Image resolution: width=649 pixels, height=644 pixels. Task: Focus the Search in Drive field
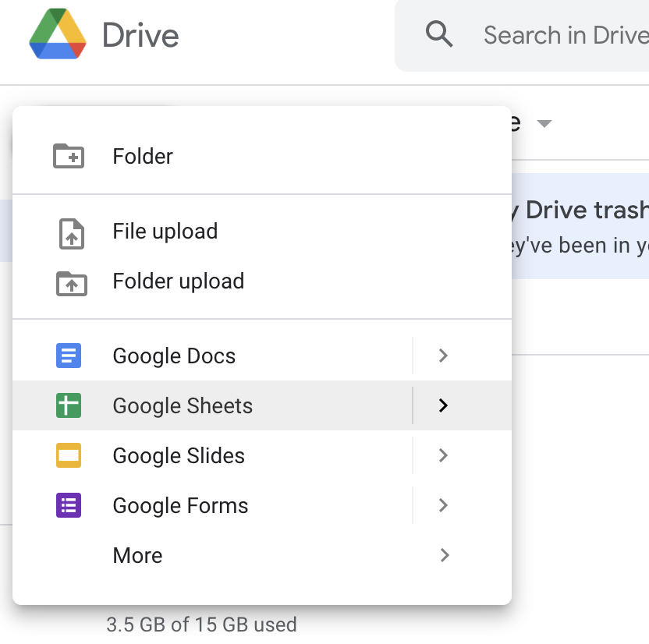point(523,36)
